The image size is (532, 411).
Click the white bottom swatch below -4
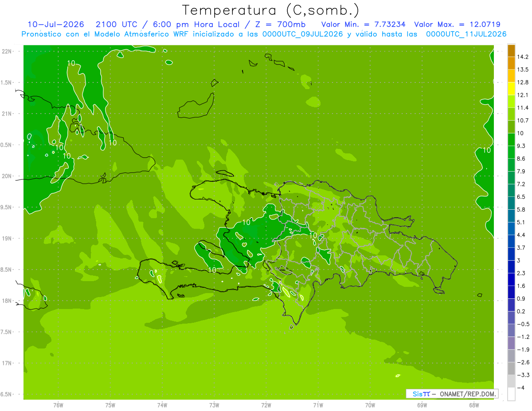tap(511, 394)
